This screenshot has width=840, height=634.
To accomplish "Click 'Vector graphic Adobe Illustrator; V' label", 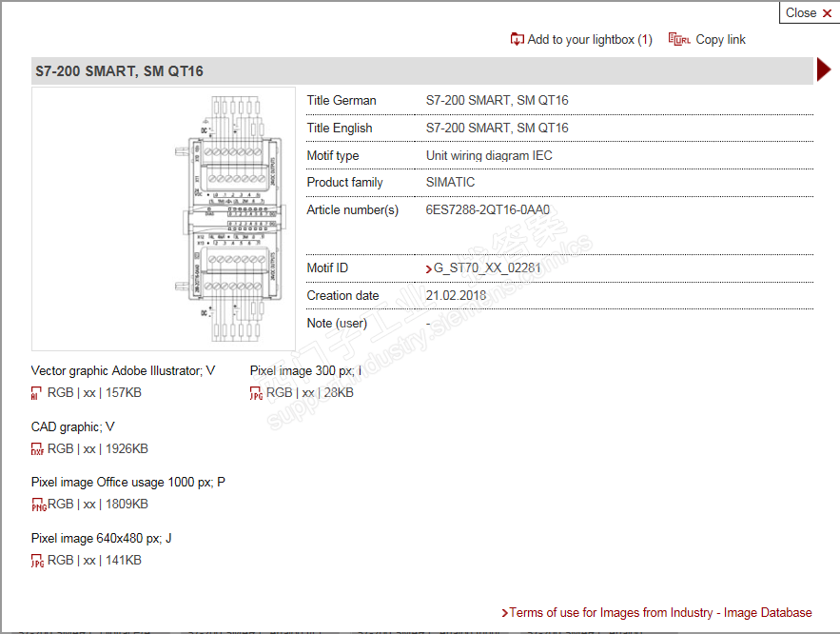I will tap(124, 371).
